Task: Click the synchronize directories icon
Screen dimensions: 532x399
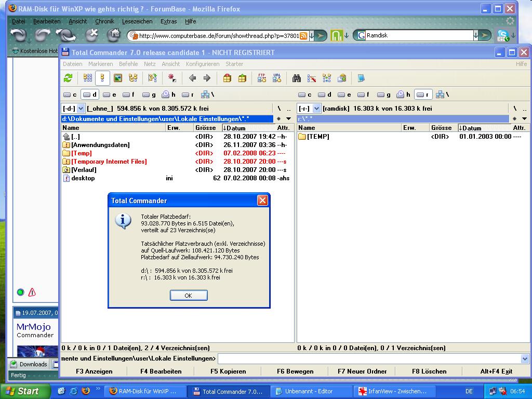Action: coord(327,78)
